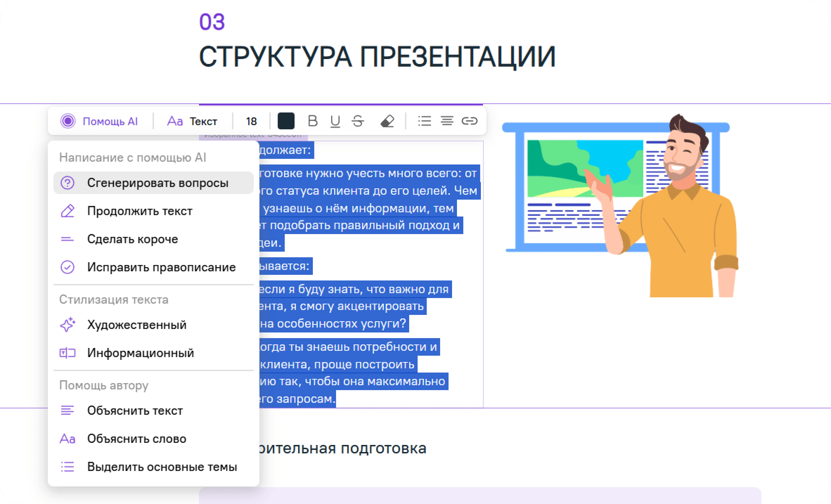Select Сделать короче option

point(132,239)
